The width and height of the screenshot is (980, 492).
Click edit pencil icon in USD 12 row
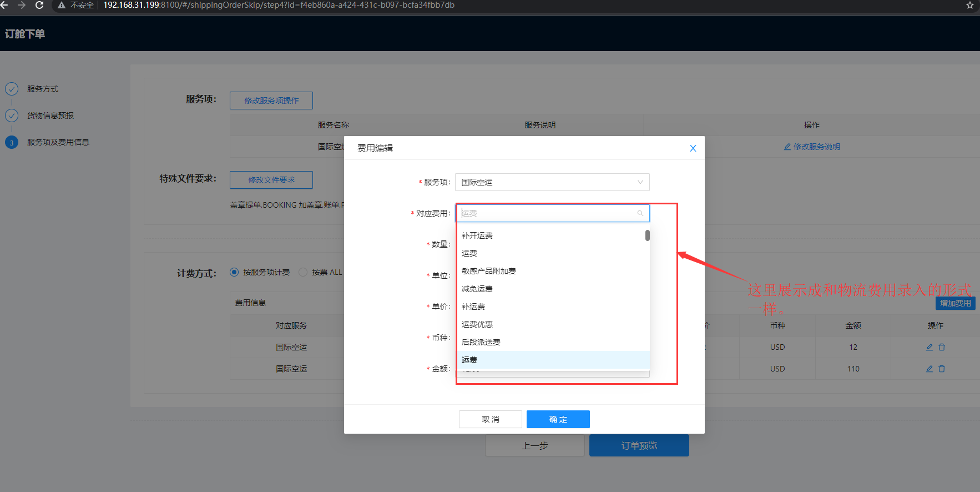coord(929,347)
